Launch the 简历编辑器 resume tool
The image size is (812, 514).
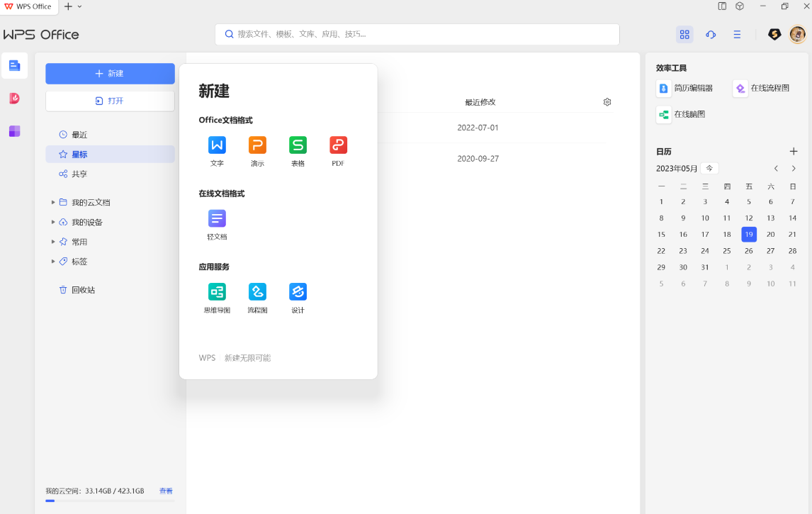click(684, 88)
